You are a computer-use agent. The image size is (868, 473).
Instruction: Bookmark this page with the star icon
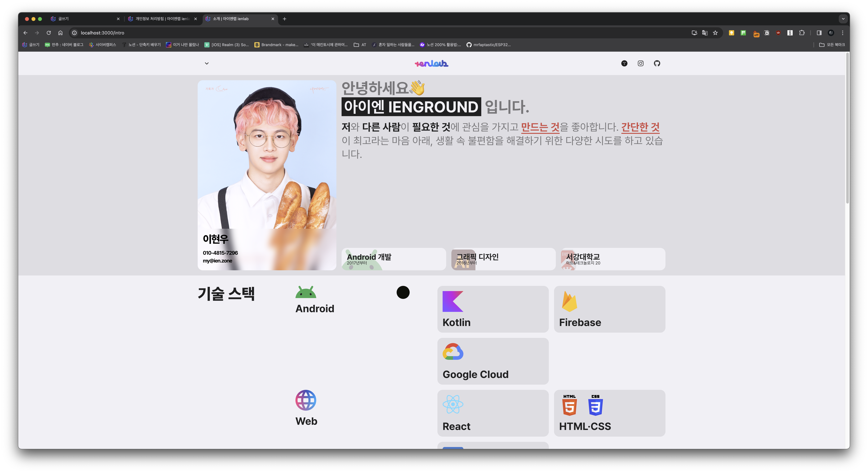pos(715,33)
